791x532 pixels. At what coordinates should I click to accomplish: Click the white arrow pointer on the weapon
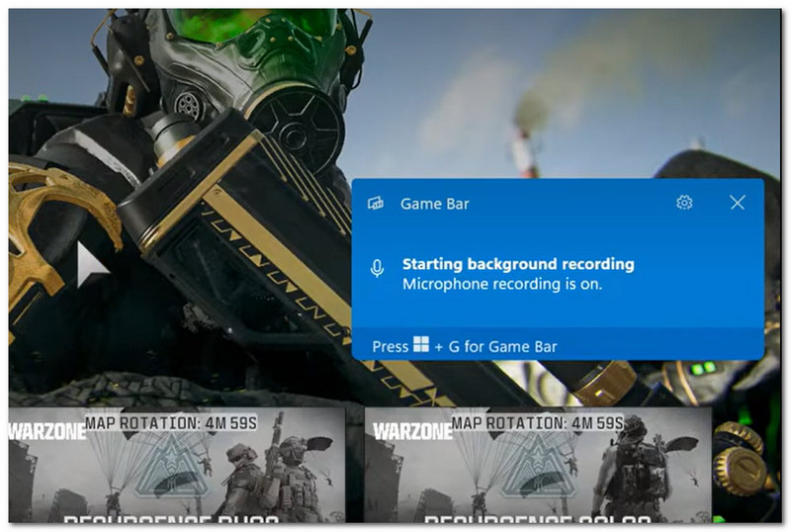pyautogui.click(x=92, y=264)
